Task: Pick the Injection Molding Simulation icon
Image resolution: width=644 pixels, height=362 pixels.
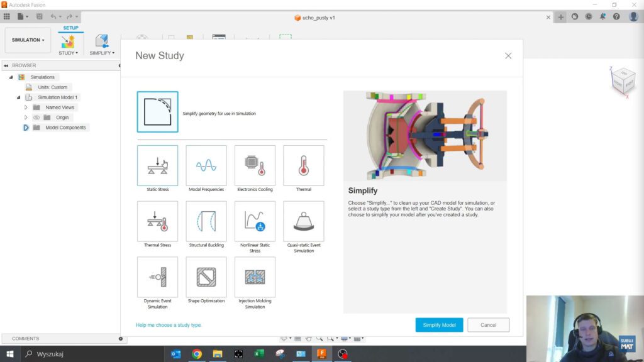Action: pyautogui.click(x=255, y=277)
